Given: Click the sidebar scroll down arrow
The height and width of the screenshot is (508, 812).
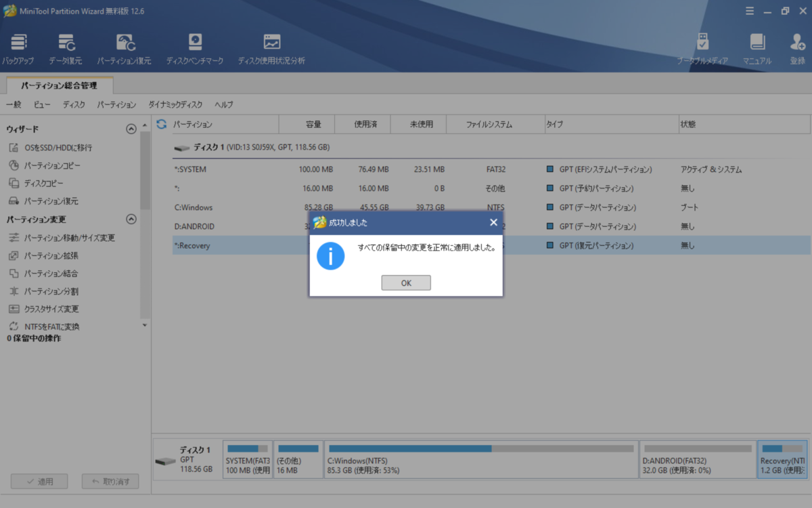Looking at the screenshot, I should click(144, 325).
